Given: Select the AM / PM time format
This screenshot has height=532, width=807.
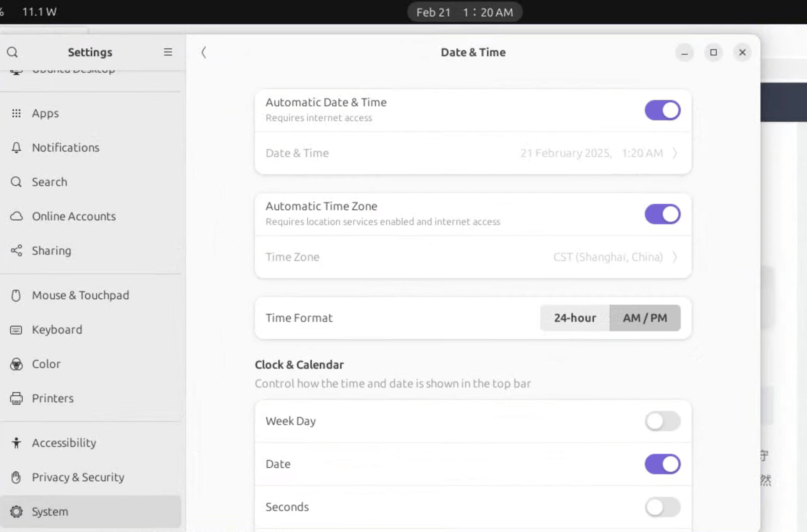Looking at the screenshot, I should 645,318.
